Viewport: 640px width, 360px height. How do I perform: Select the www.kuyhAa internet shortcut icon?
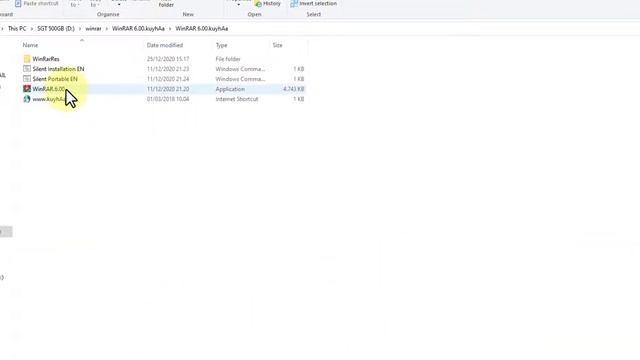click(27, 99)
